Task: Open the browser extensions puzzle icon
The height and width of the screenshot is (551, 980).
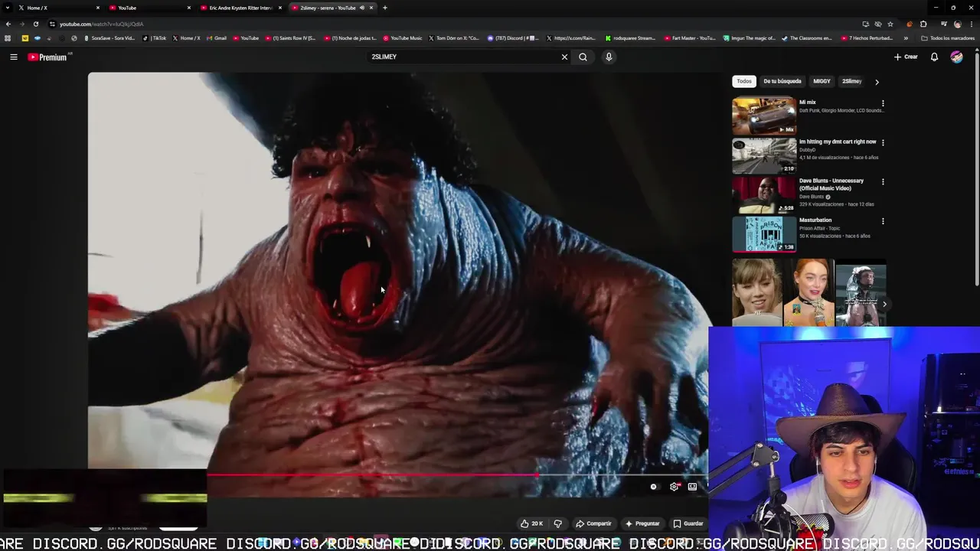Action: tap(923, 24)
